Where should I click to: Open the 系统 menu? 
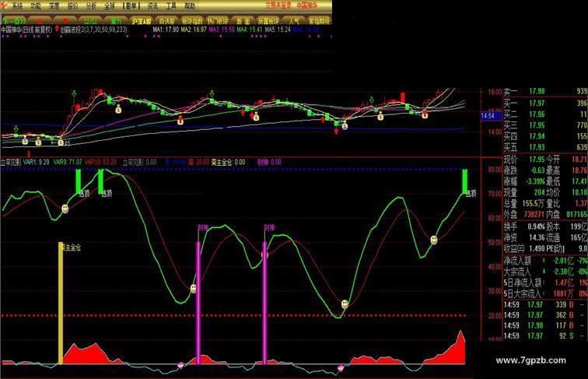18,6
